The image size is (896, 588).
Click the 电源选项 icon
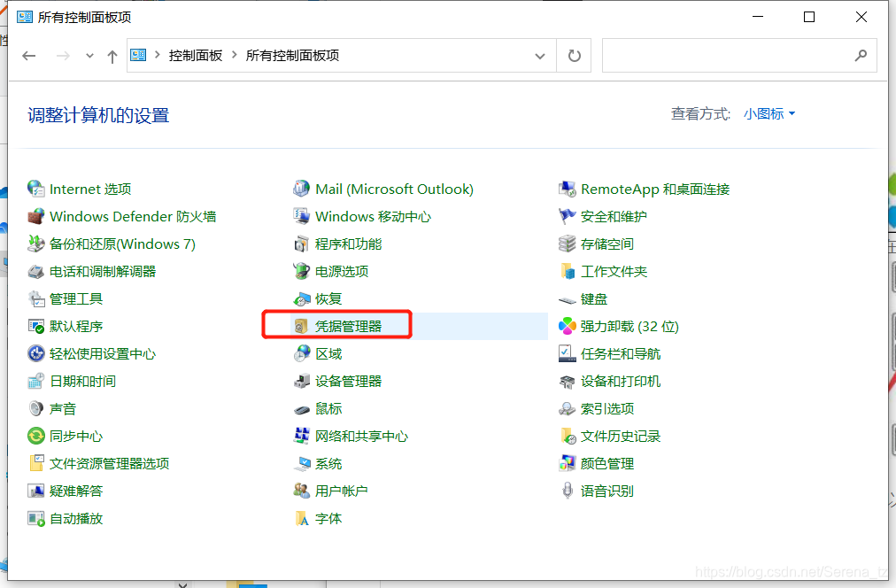click(x=302, y=272)
